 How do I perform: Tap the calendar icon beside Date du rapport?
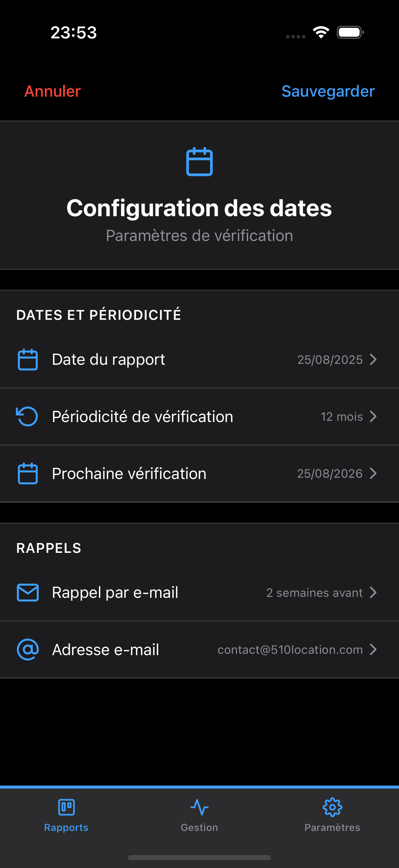click(x=27, y=360)
